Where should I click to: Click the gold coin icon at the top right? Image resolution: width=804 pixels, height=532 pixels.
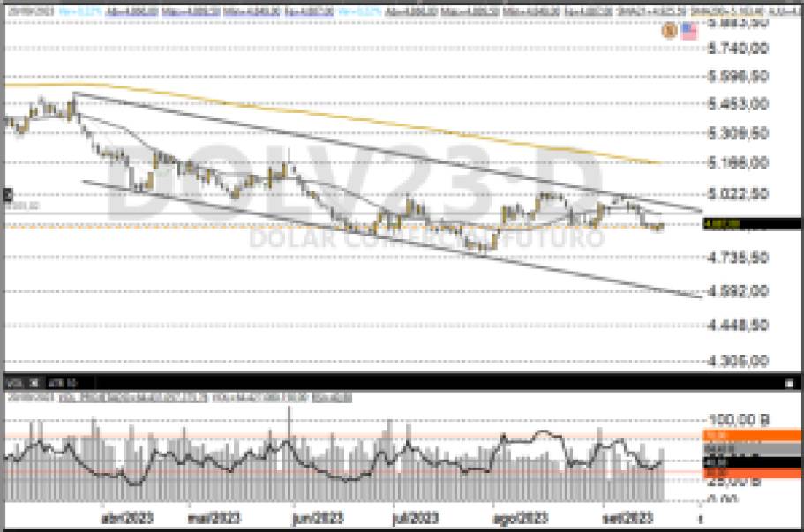pos(669,31)
